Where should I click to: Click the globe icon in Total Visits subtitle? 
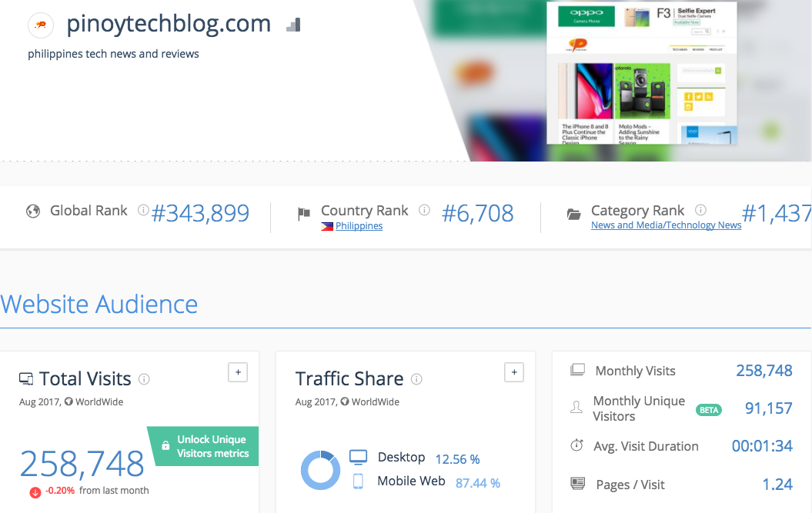point(69,401)
